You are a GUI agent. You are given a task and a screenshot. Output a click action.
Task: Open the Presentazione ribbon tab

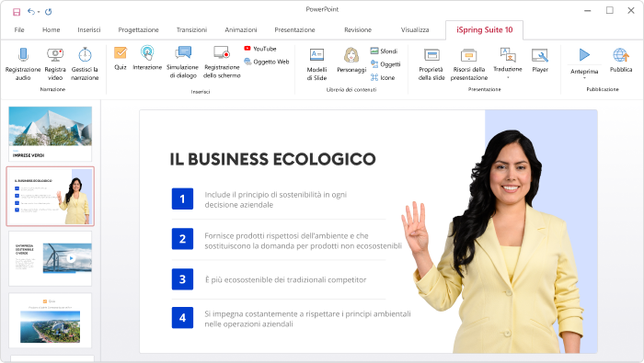(294, 30)
